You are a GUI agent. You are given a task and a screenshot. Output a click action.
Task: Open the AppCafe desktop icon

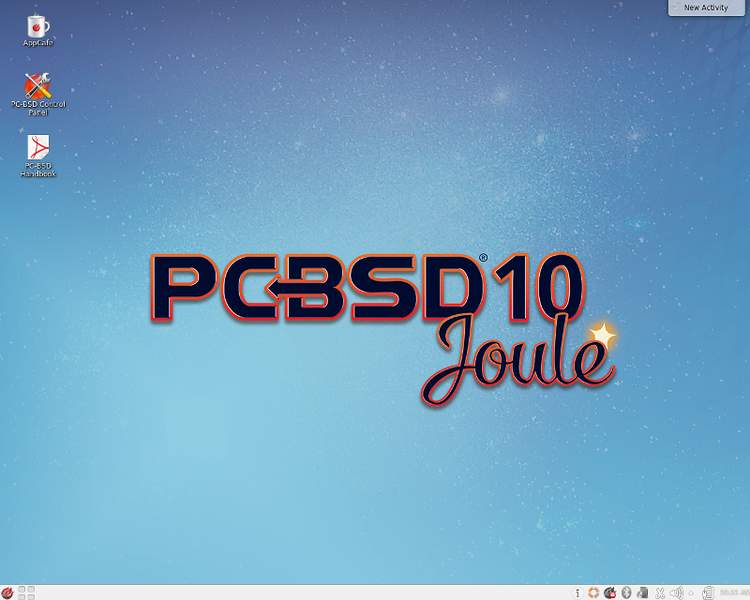[38, 30]
